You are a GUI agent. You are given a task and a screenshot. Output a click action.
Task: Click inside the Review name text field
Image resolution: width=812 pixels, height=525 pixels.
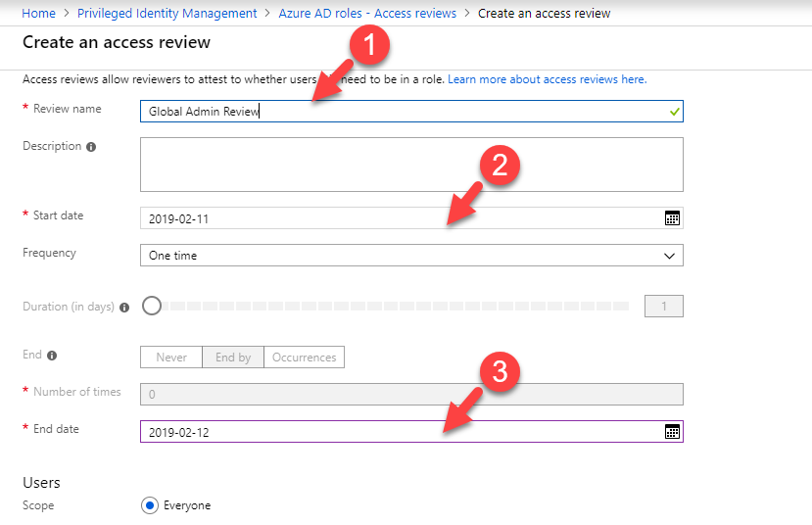[411, 112]
